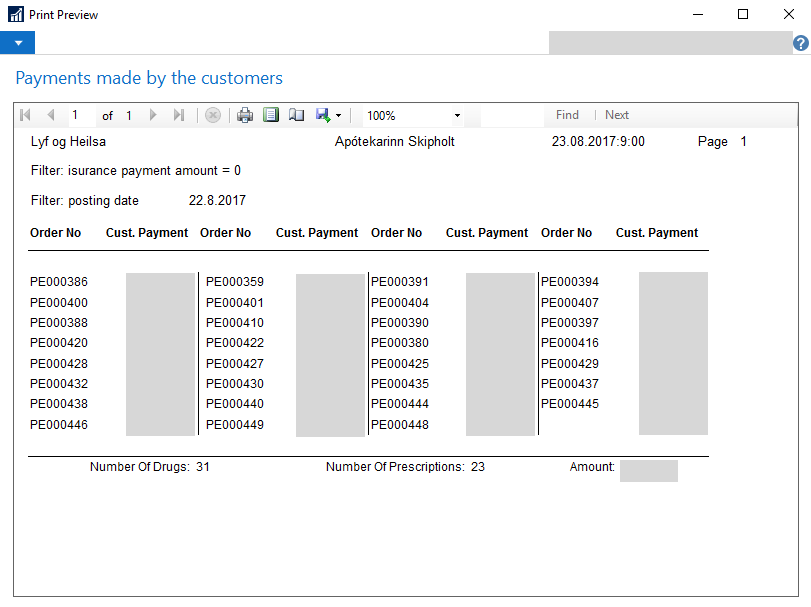Click the find text search box
The width and height of the screenshot is (811, 607).
point(510,115)
